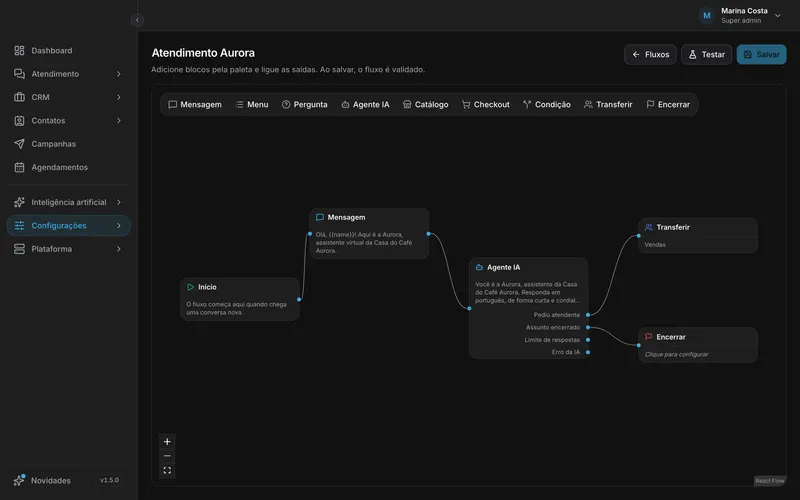Click the Erro da IA output handle

tap(588, 352)
